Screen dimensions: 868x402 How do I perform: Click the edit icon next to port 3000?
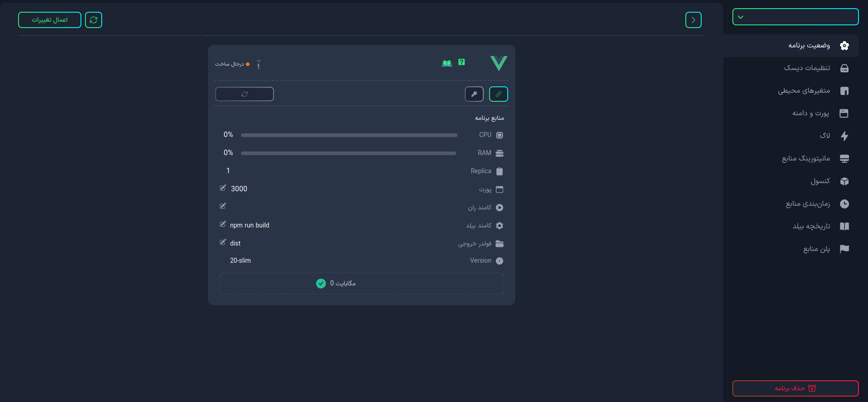point(223,188)
